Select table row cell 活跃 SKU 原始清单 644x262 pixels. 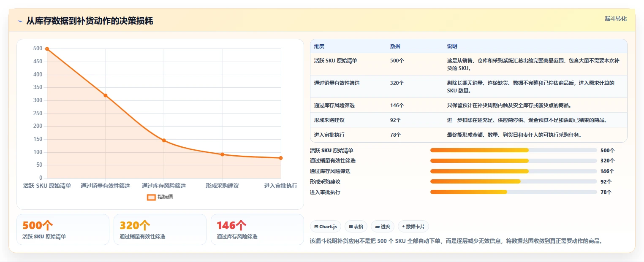pos(336,61)
